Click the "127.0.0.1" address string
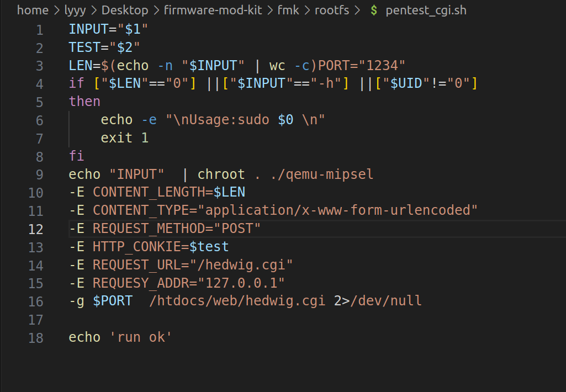 pos(245,283)
